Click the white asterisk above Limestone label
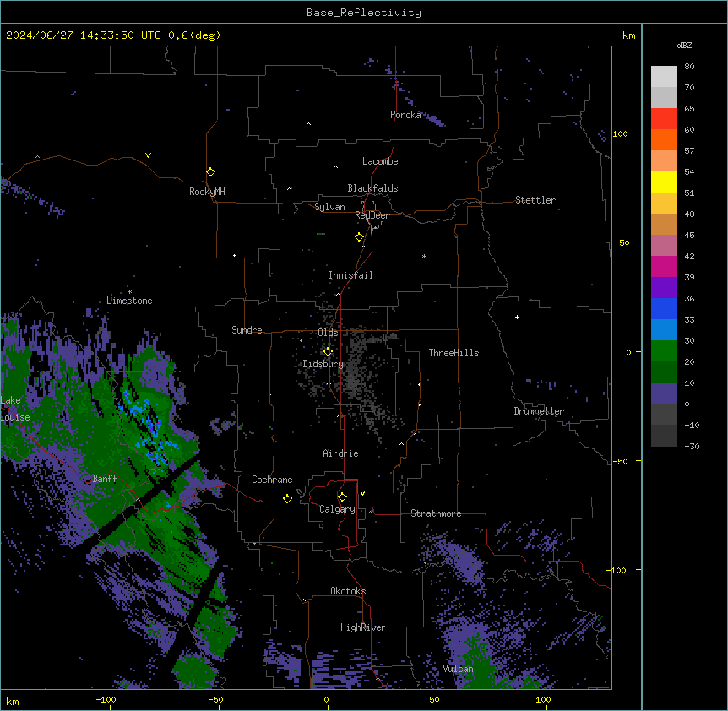Screen dimensions: 728x711 (129, 292)
